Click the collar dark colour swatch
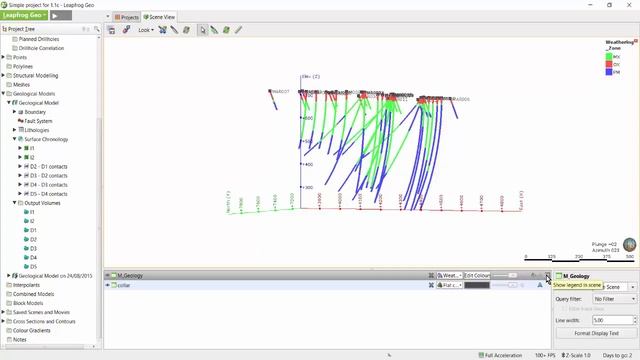 coord(476,285)
